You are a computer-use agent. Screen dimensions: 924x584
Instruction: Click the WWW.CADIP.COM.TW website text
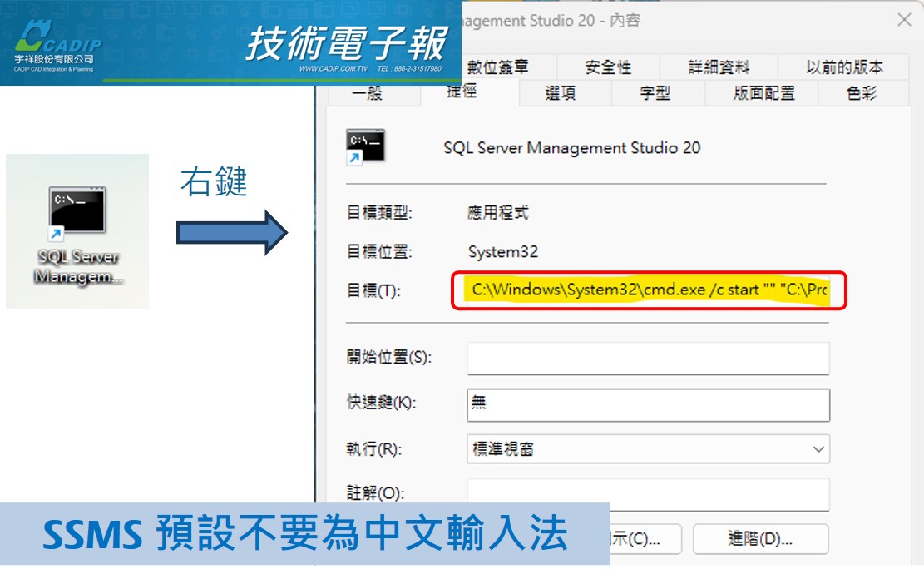pos(333,69)
